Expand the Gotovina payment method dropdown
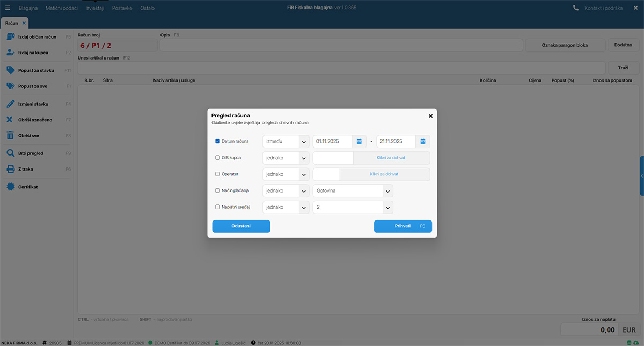This screenshot has width=644, height=346. pos(387,191)
